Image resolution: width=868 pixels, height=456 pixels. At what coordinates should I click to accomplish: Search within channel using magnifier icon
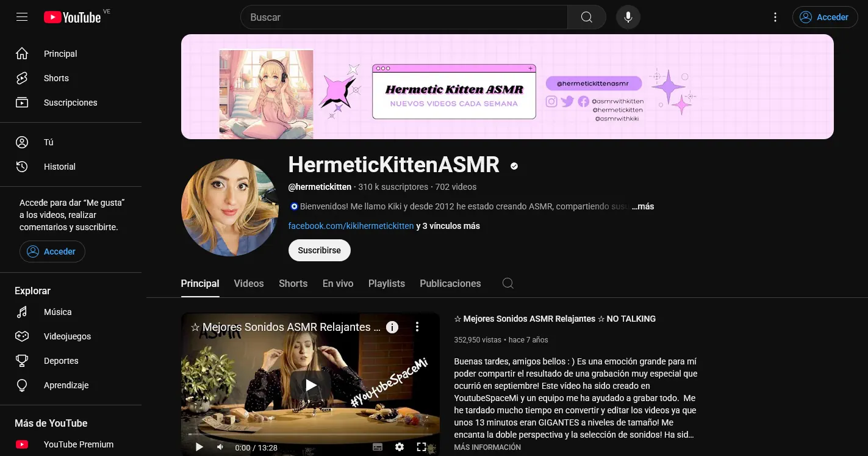tap(508, 283)
